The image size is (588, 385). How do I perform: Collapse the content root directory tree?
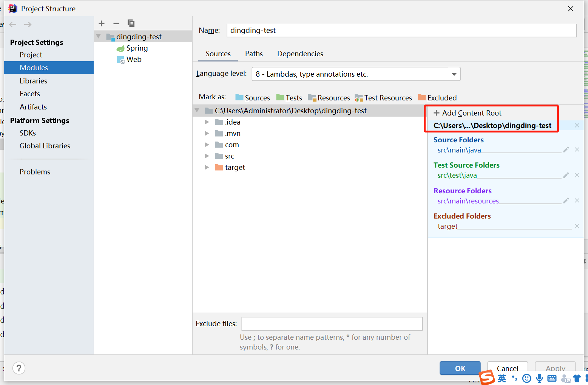(x=197, y=111)
